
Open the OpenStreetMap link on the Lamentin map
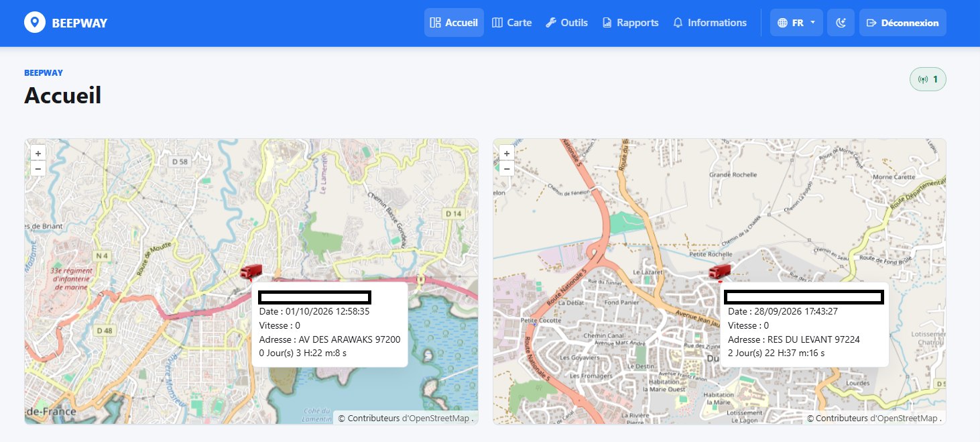click(x=436, y=419)
